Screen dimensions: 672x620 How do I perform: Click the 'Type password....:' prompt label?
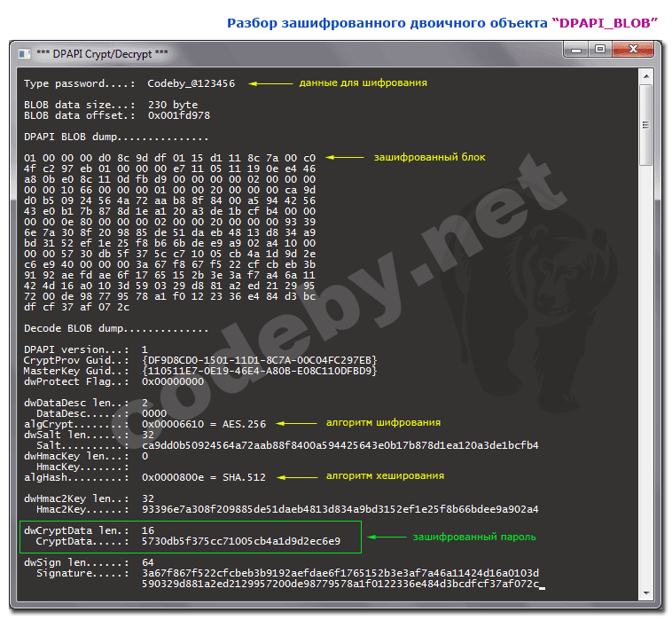80,83
